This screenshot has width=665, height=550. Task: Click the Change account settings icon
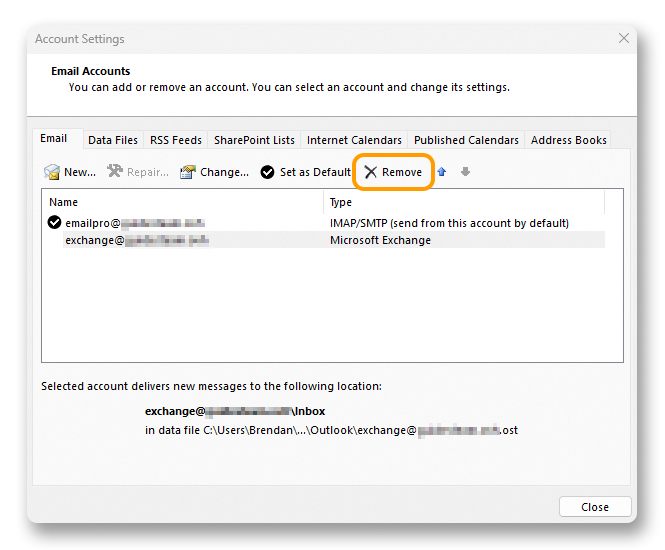click(x=187, y=172)
